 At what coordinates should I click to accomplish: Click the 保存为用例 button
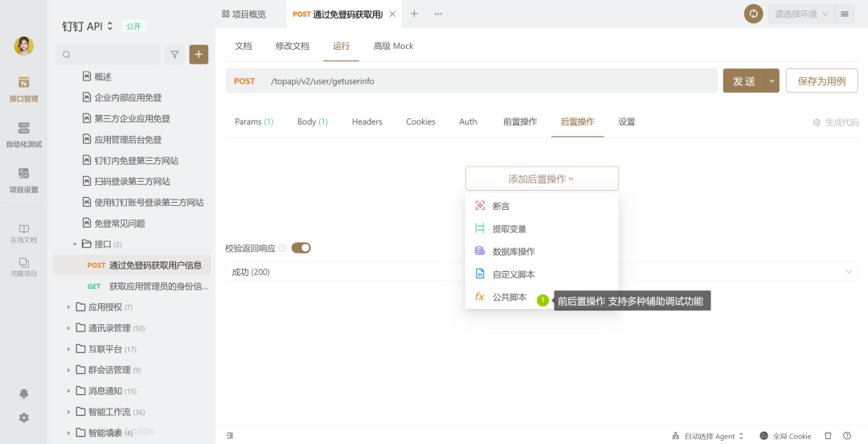click(x=821, y=81)
